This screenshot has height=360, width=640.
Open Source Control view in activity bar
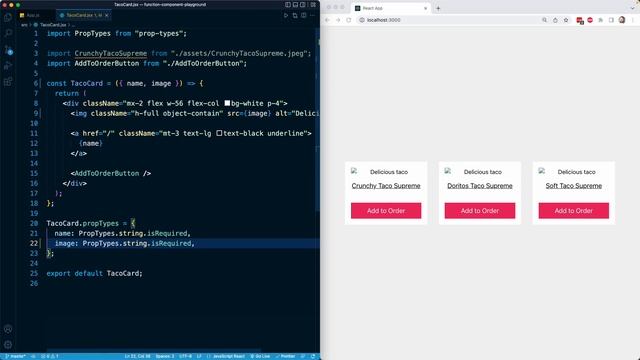(x=8, y=50)
